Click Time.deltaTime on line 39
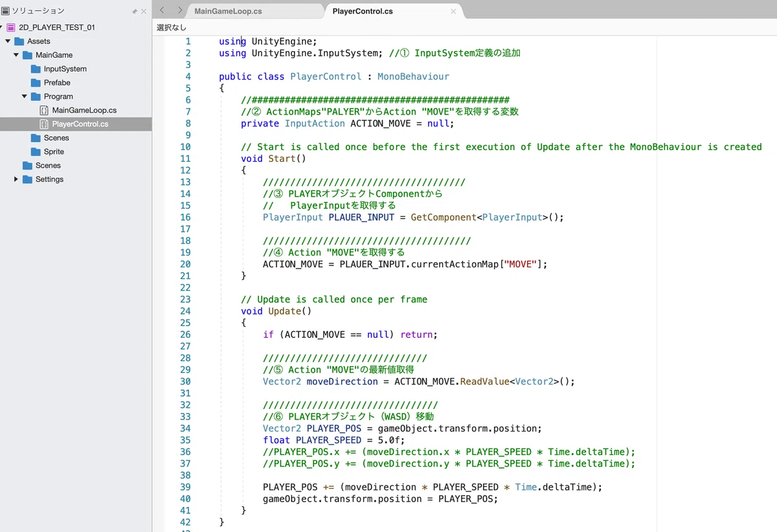Screen dimensions: 777x532 pyautogui.click(x=554, y=487)
